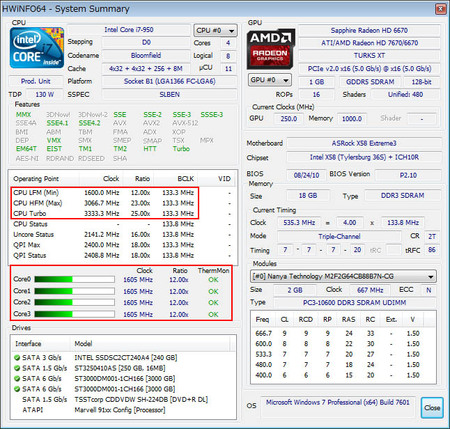Screen dimensions: 450x429
Task: Click the Core2 usage bar
Action: pyautogui.click(x=74, y=302)
